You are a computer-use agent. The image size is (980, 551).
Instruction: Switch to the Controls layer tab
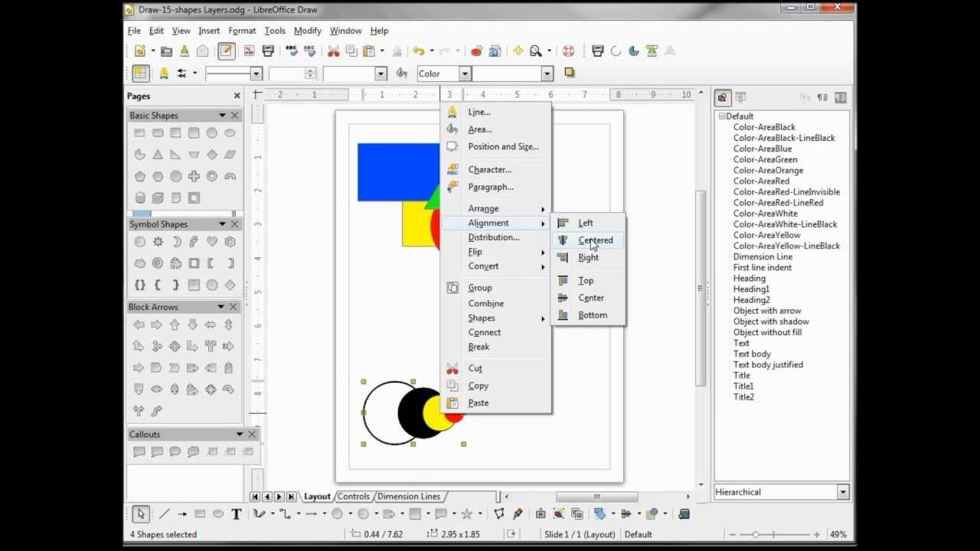click(353, 497)
